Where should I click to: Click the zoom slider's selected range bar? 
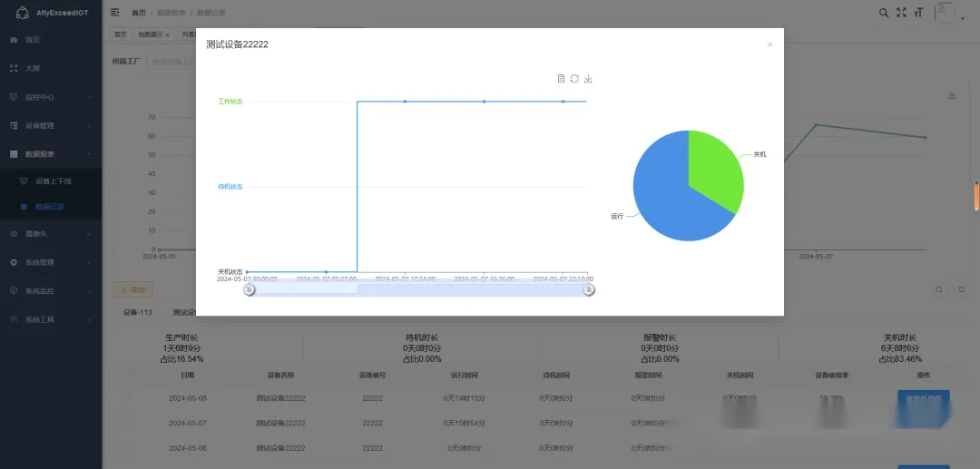pos(418,289)
